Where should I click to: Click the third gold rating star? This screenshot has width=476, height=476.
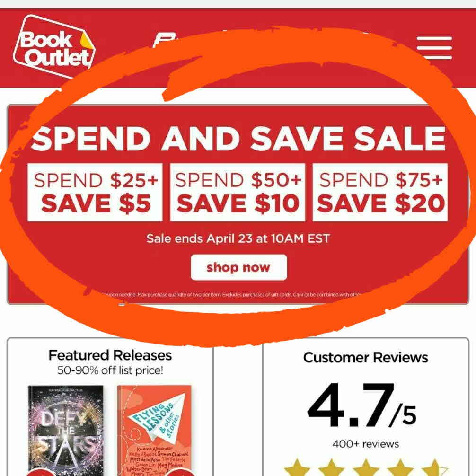click(x=366, y=468)
